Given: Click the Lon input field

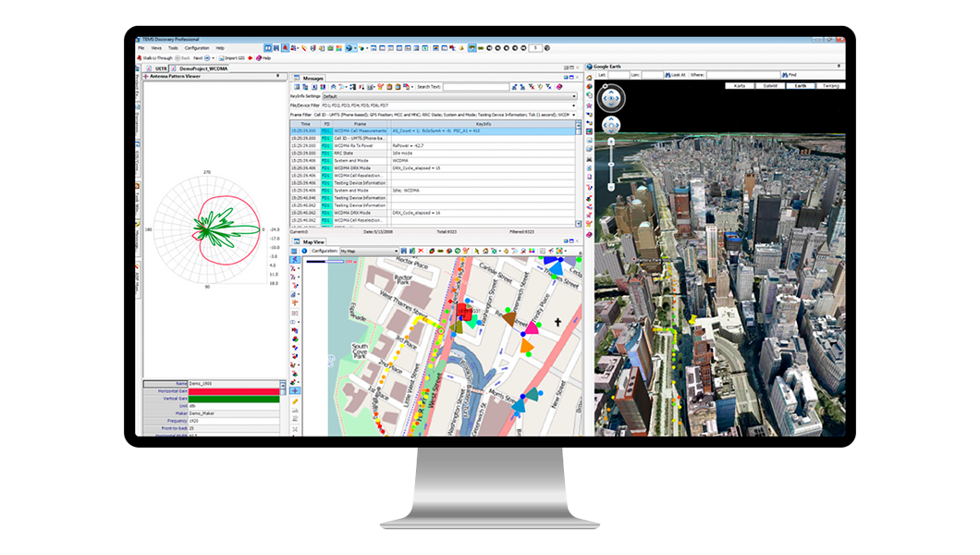Looking at the screenshot, I should coord(652,75).
